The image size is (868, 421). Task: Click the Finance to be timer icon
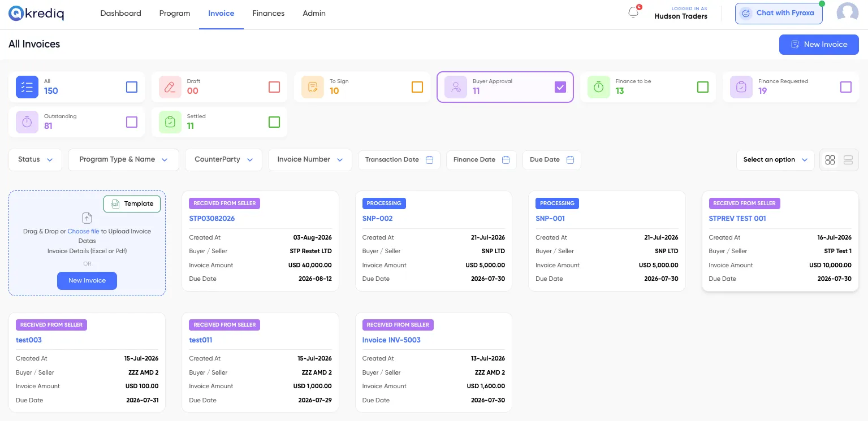tap(598, 87)
